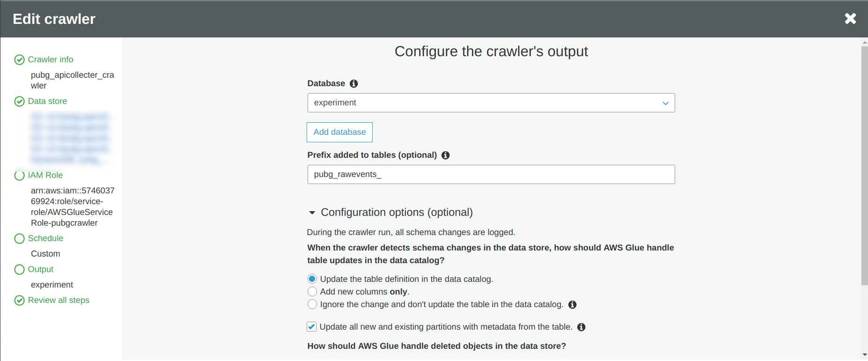The height and width of the screenshot is (361, 868).
Task: Click the Data store checkmark icon
Action: coord(20,102)
